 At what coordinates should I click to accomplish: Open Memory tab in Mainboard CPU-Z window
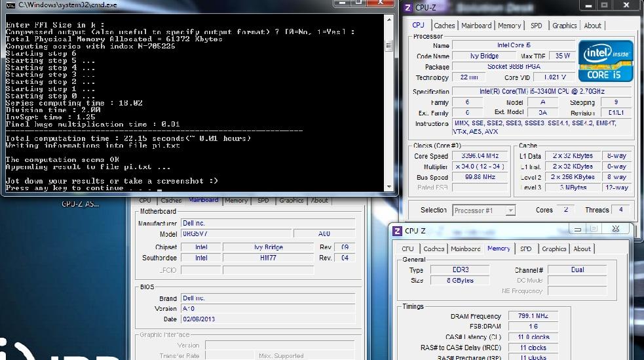[236, 201]
